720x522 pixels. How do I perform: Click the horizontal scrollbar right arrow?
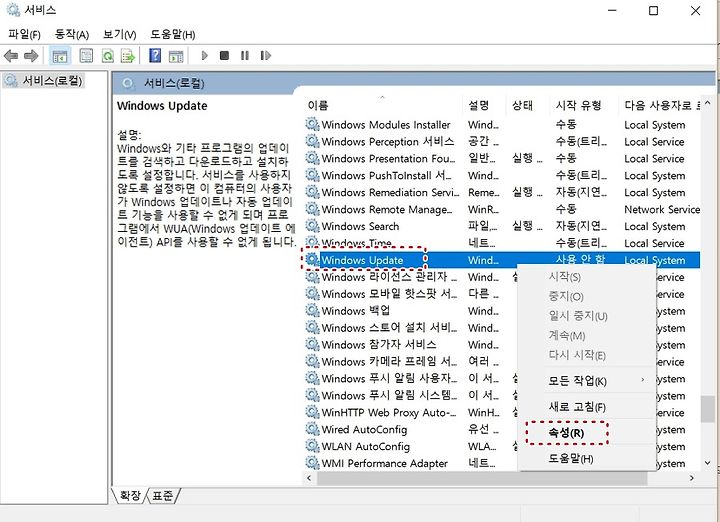692,478
